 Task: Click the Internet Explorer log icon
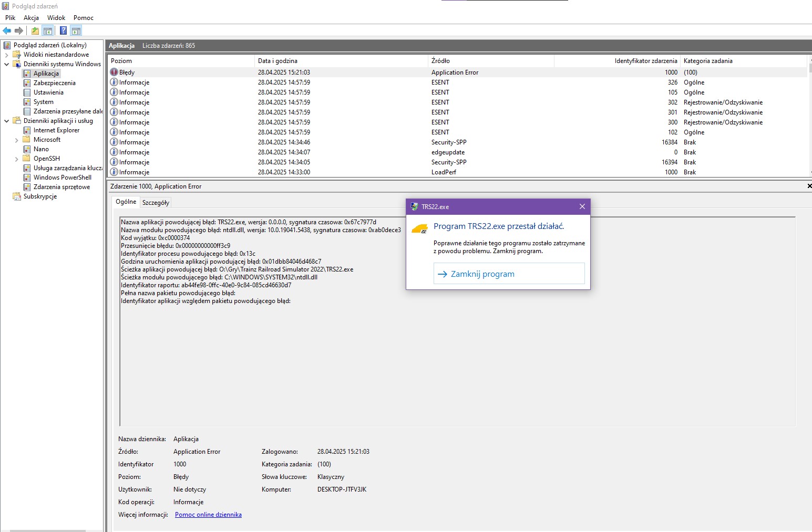point(27,130)
